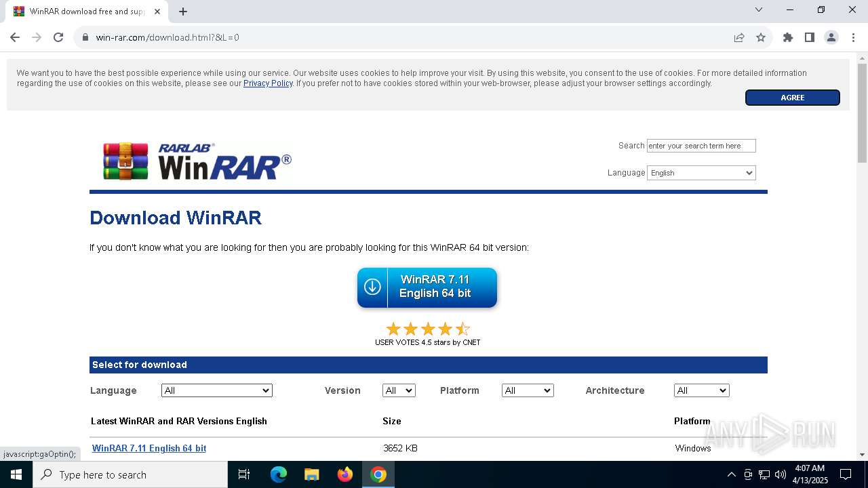Click the browser forward arrow
The image size is (868, 488).
point(37,37)
